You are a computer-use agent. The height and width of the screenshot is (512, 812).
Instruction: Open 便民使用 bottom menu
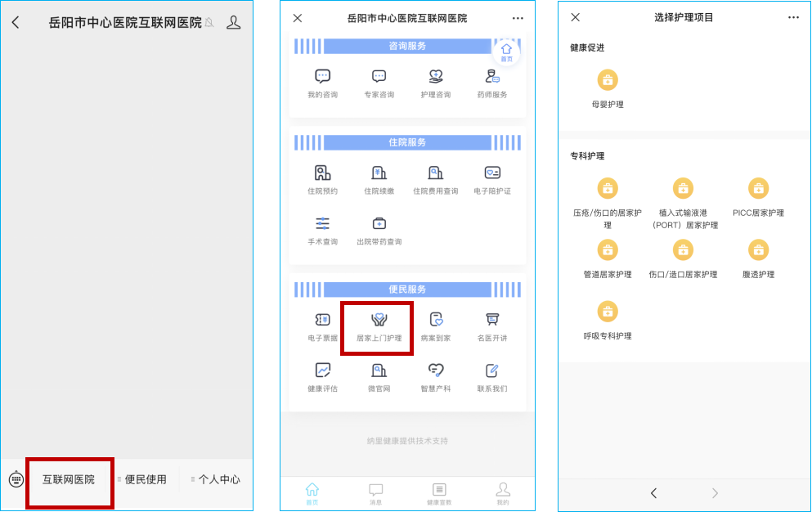142,479
